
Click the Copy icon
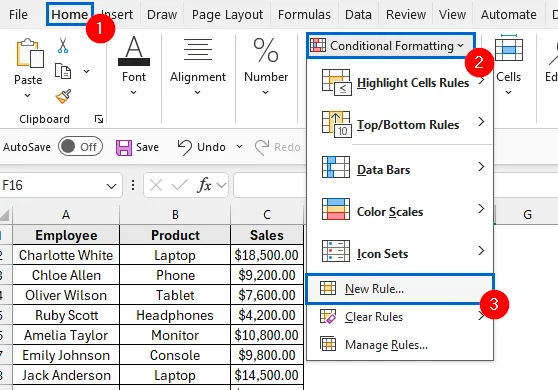63,71
